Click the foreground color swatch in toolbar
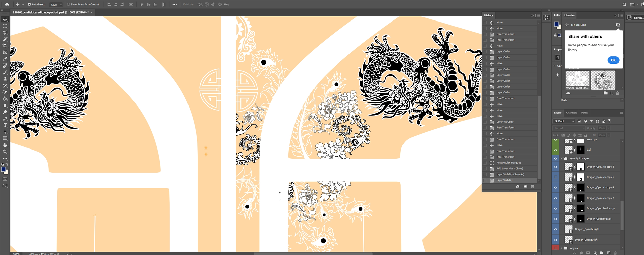Viewport: 644px width, 255px height. (4, 169)
